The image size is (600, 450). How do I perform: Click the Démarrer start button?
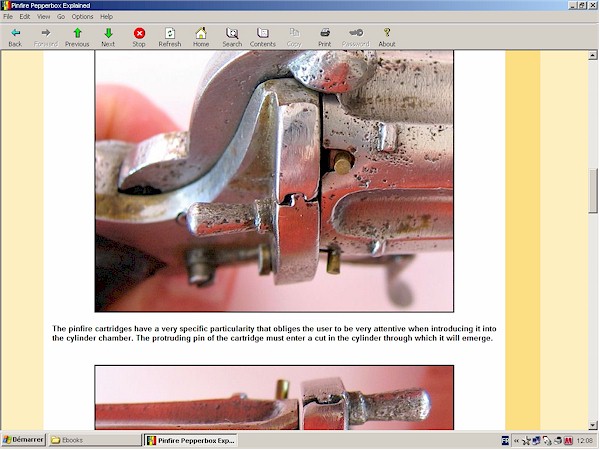[22, 440]
